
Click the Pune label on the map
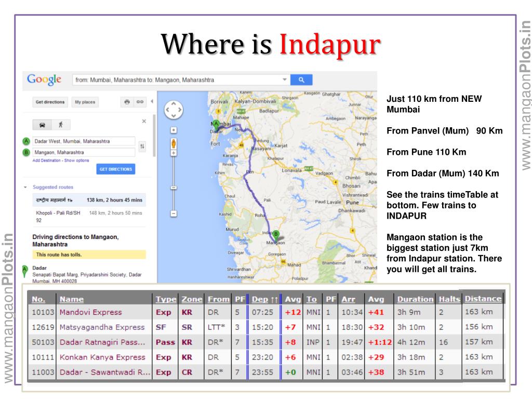[x=352, y=202]
